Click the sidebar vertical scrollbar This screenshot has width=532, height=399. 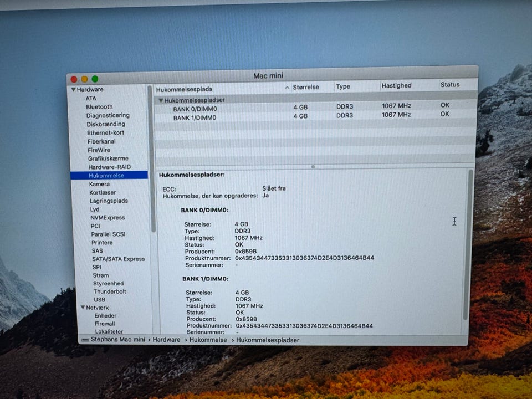click(x=151, y=160)
